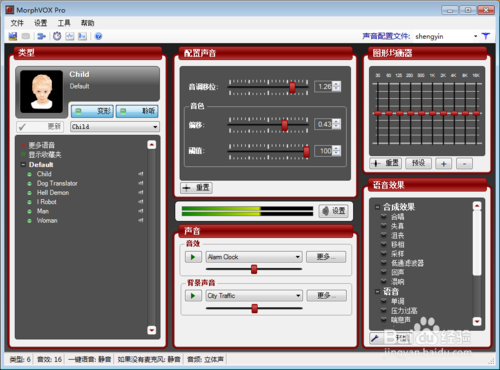
Task: Click the Alarm Clock volume slider
Action: (x=254, y=269)
